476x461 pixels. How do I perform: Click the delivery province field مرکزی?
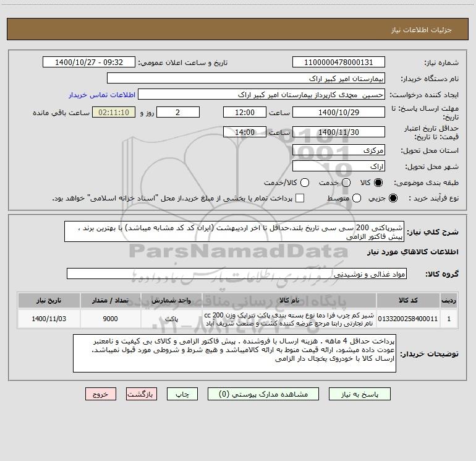point(339,150)
